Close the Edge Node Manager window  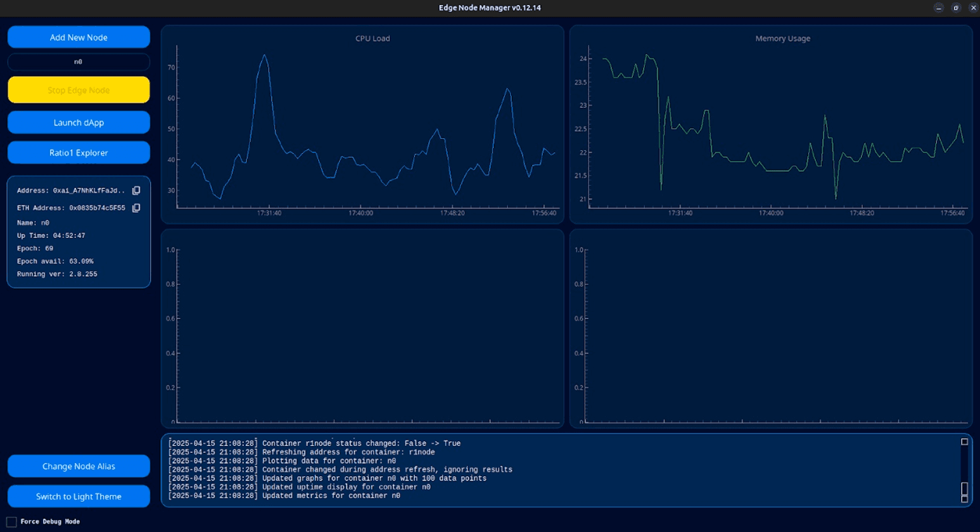973,8
